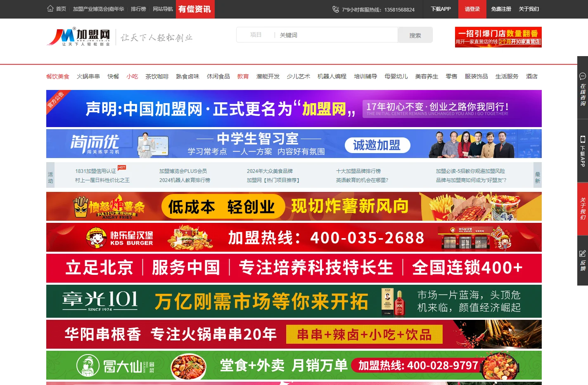Select the 美容养生 category

427,76
